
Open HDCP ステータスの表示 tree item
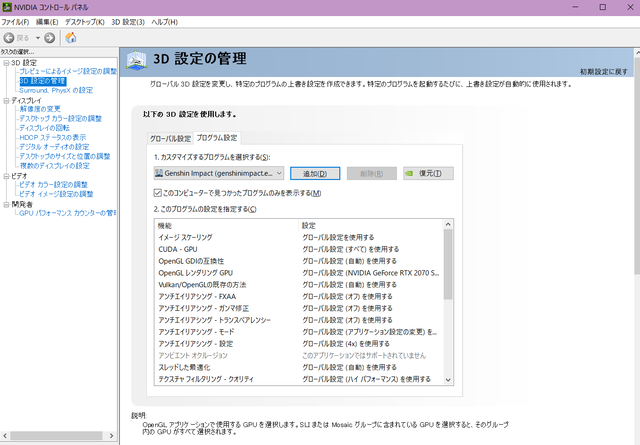[x=53, y=137]
